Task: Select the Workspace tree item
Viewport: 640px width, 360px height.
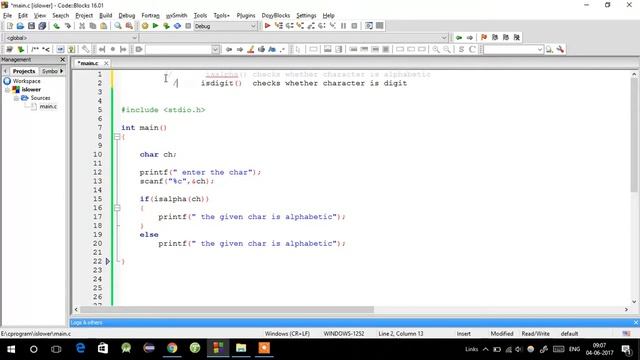Action: coord(27,81)
